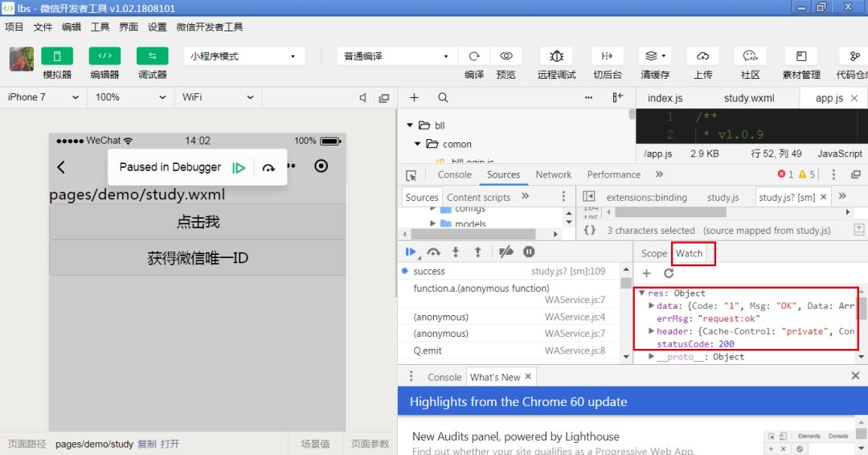868x455 pixels.
Task: Switch to the Performance devtools tab
Action: [613, 174]
